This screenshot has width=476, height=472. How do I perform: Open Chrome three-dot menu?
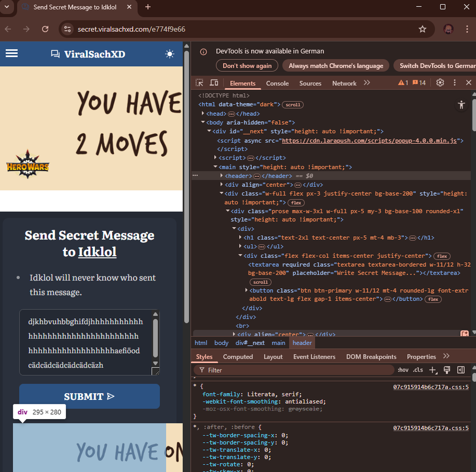click(x=467, y=29)
